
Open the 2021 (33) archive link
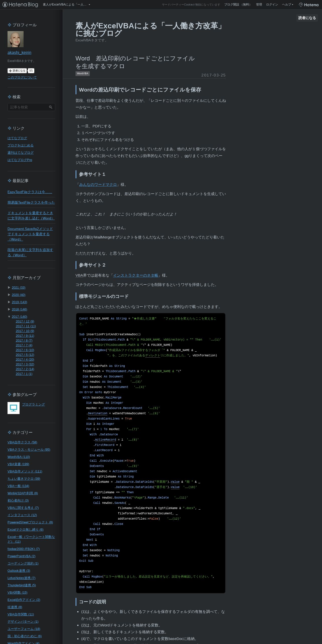coord(19,287)
